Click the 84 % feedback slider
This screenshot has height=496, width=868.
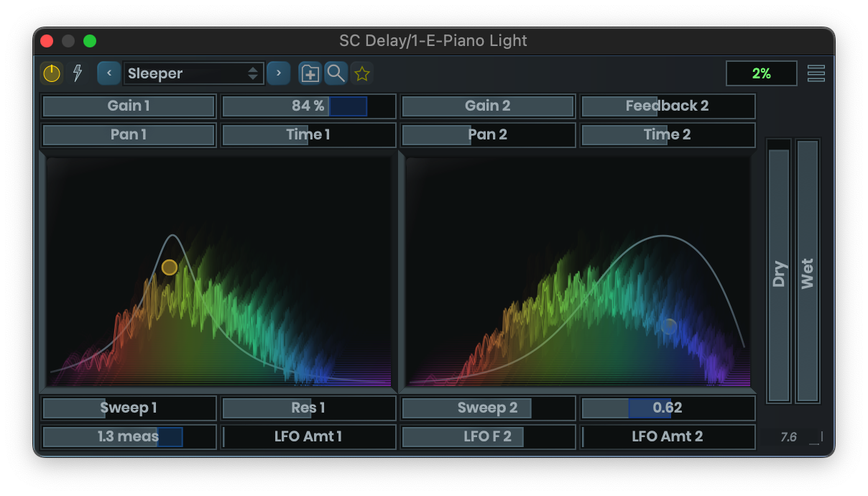[308, 106]
